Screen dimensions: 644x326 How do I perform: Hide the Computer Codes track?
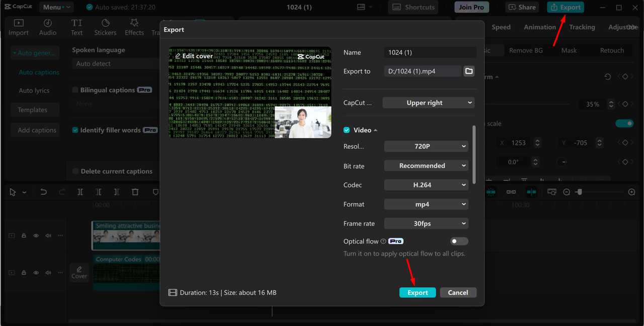(36, 273)
